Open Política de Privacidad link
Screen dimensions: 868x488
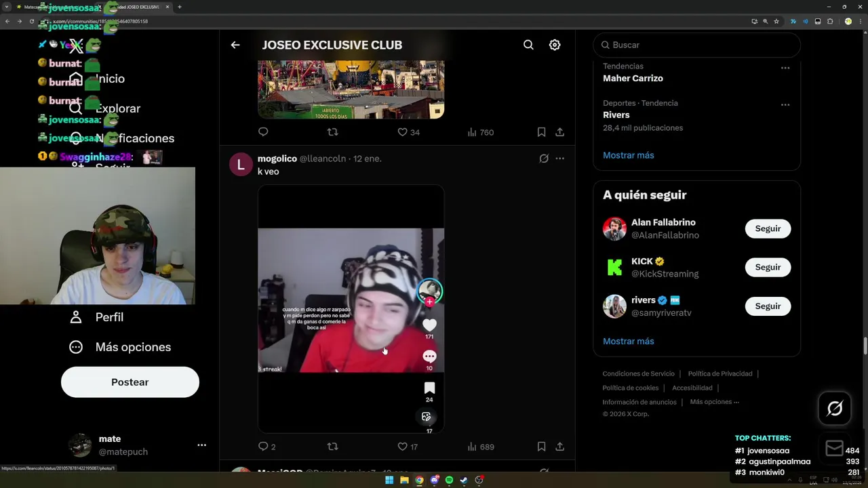coord(720,373)
